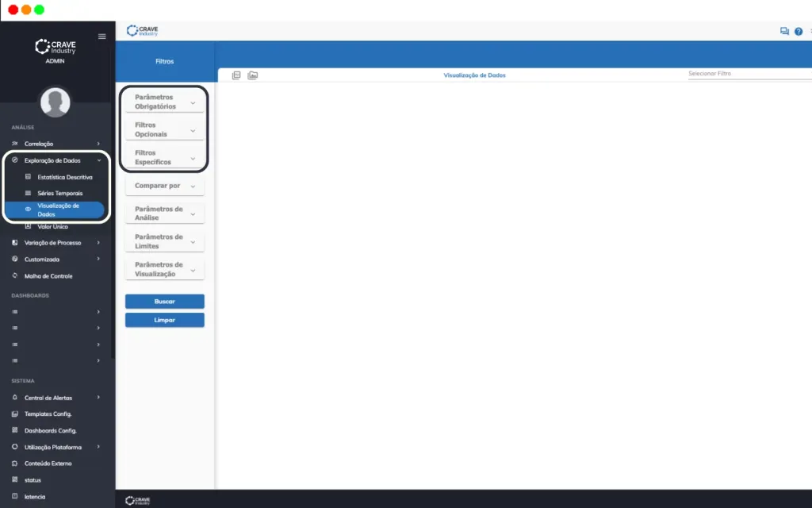Open the help question mark icon
The image size is (812, 508).
(799, 32)
